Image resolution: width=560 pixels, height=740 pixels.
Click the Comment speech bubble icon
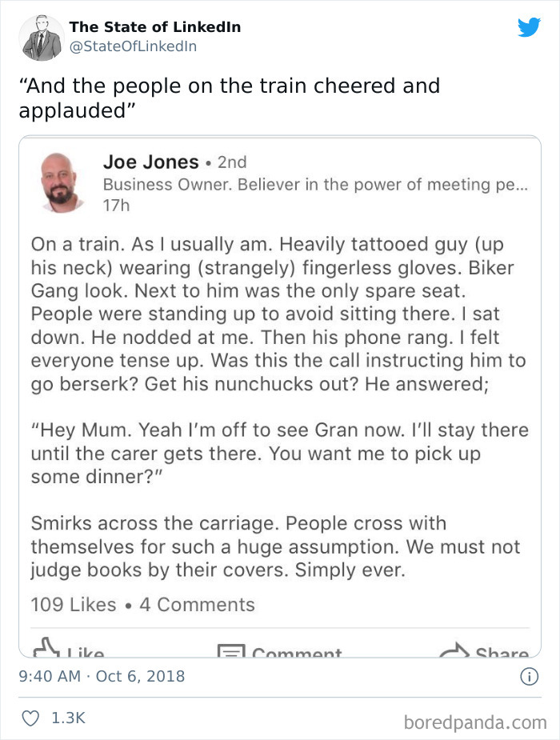[231, 651]
